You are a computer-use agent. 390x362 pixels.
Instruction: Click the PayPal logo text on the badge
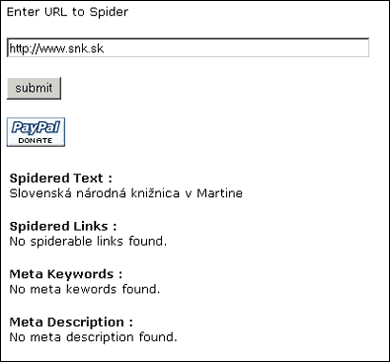[36, 128]
